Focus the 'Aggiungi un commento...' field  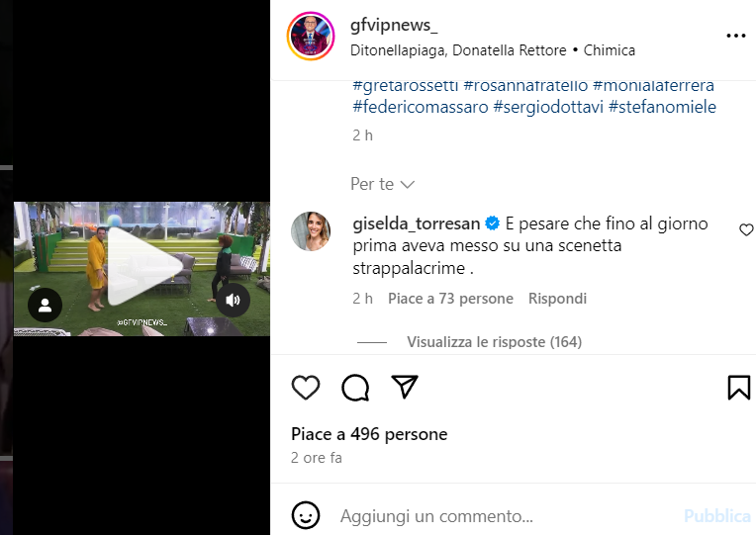507,516
